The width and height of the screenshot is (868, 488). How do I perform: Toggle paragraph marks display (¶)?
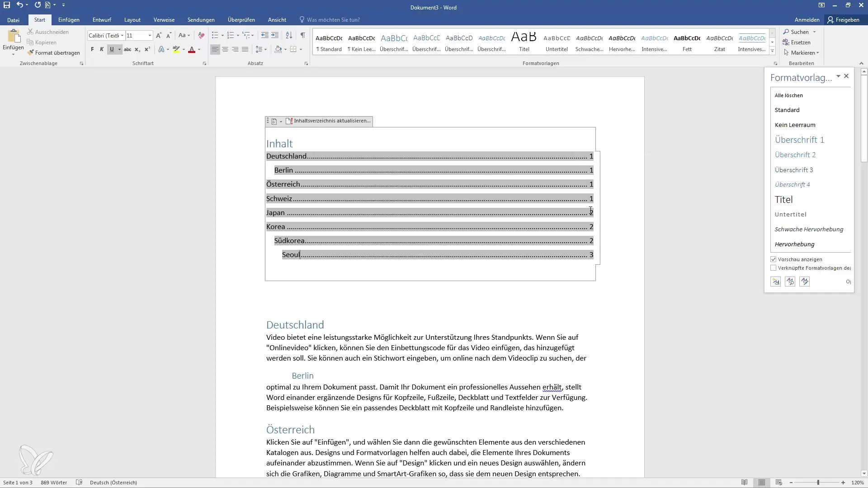point(303,35)
